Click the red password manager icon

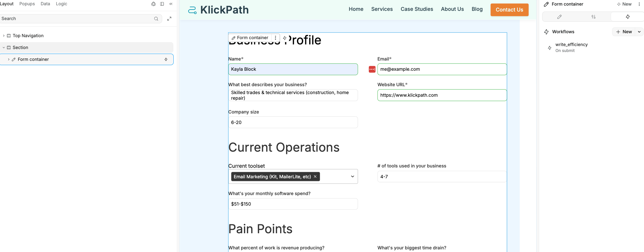pyautogui.click(x=372, y=69)
